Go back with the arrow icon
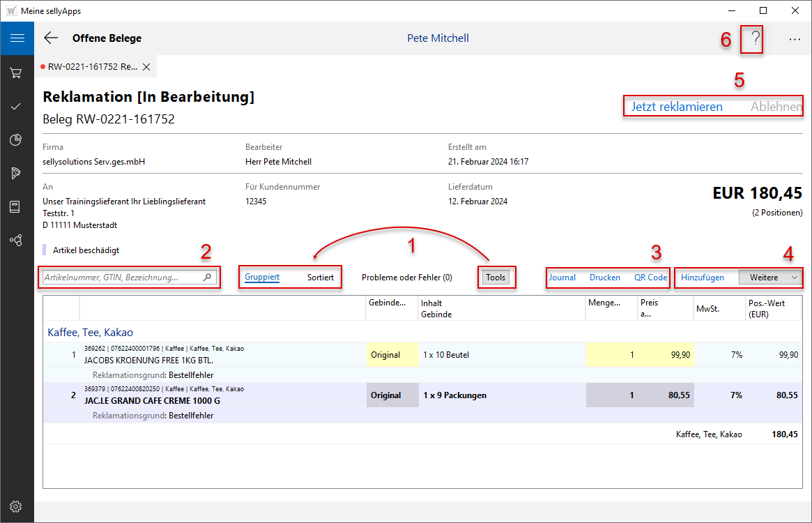Screen dimensions: 812x523 click(51, 38)
